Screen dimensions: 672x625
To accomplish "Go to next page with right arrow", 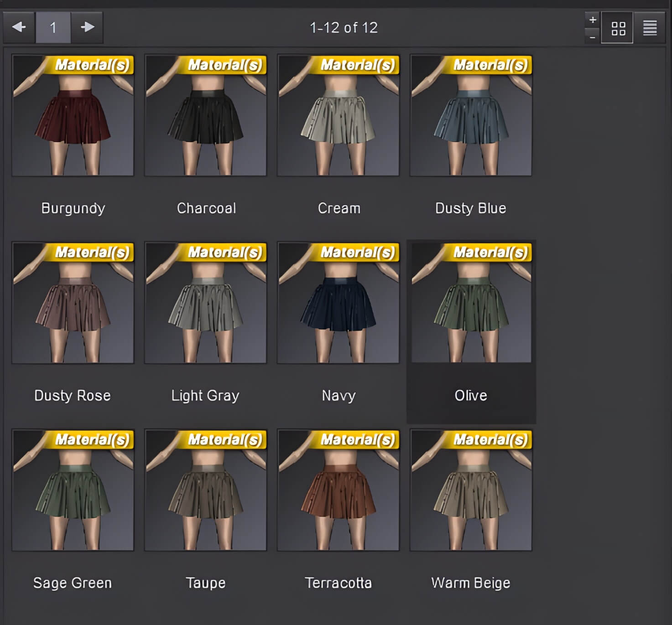I will [x=87, y=27].
